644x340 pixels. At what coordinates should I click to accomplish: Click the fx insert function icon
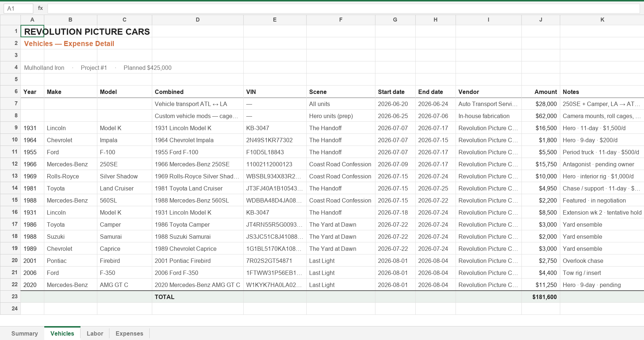coord(40,8)
